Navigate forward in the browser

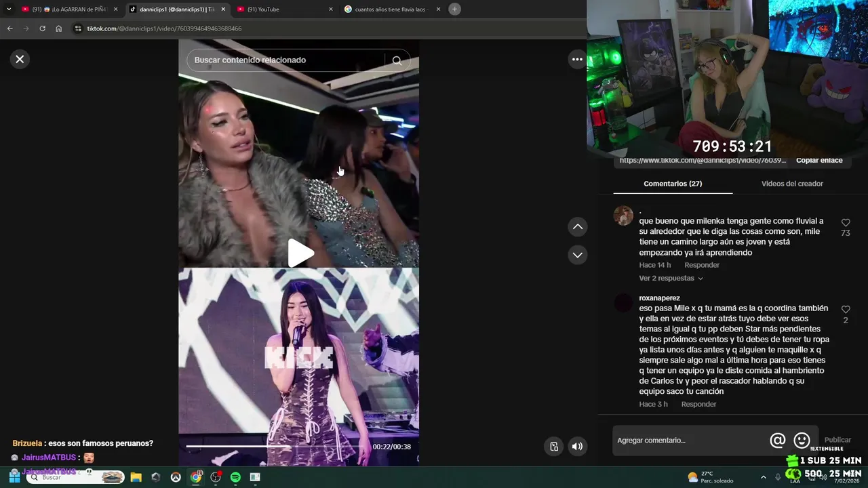[26, 28]
